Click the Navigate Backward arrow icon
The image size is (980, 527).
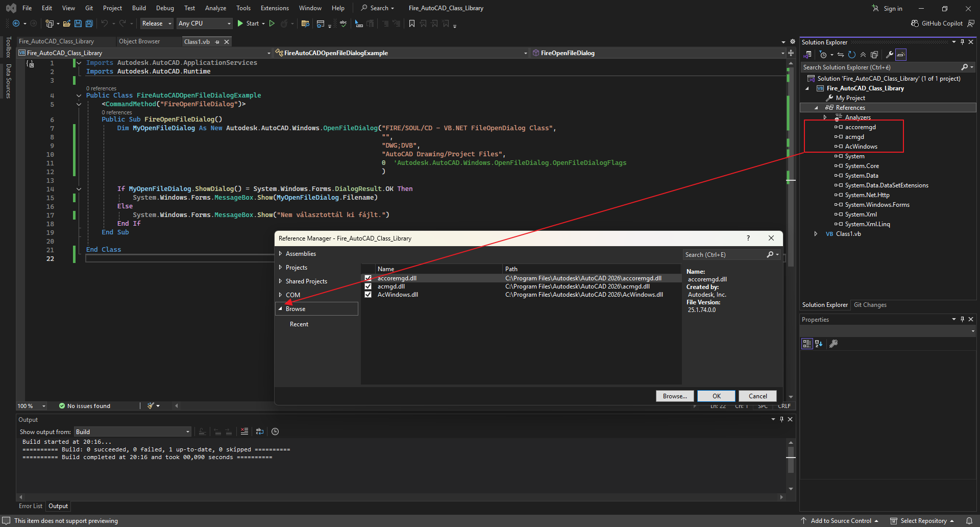pos(16,23)
